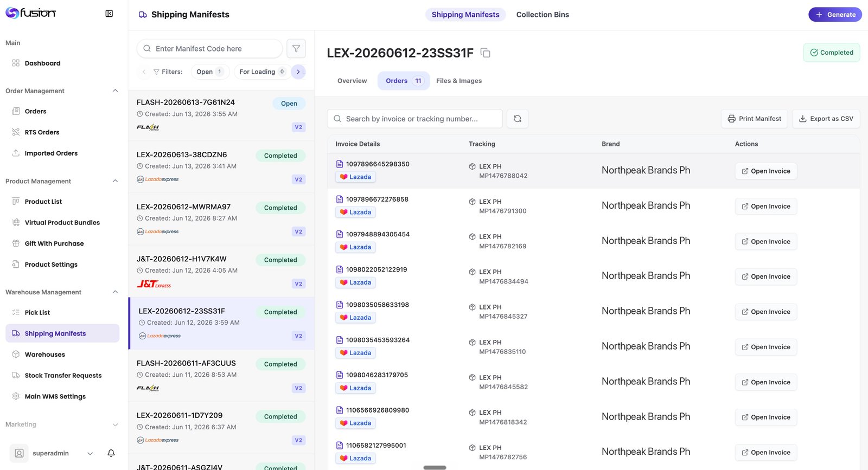Refresh the orders list
Image resolution: width=868 pixels, height=470 pixels.
tap(518, 119)
